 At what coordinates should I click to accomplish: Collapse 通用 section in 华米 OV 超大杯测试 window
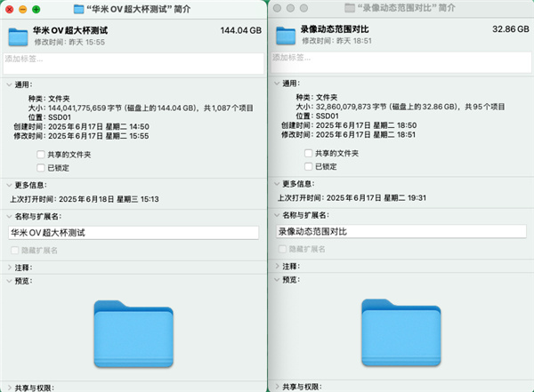pyautogui.click(x=9, y=84)
